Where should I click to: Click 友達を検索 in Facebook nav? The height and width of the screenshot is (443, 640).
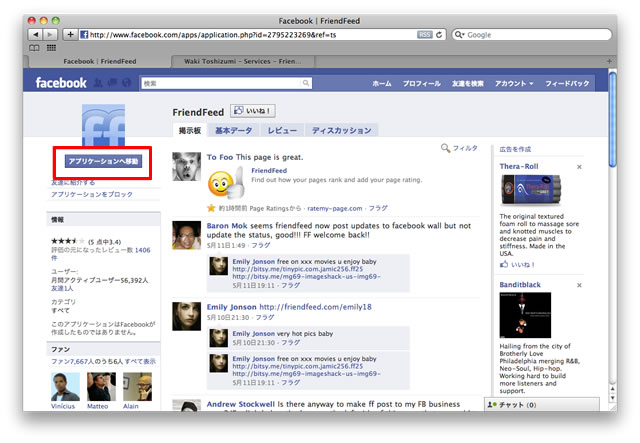pos(467,83)
